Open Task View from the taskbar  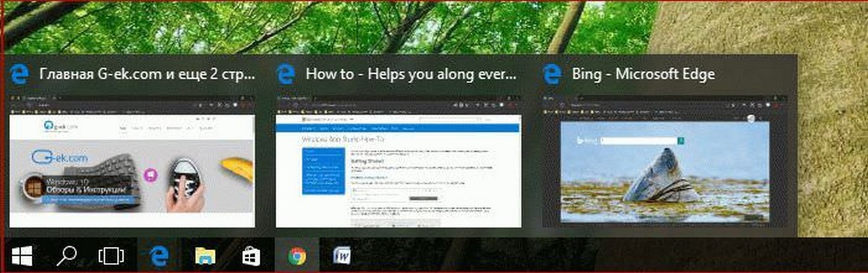pos(111,256)
